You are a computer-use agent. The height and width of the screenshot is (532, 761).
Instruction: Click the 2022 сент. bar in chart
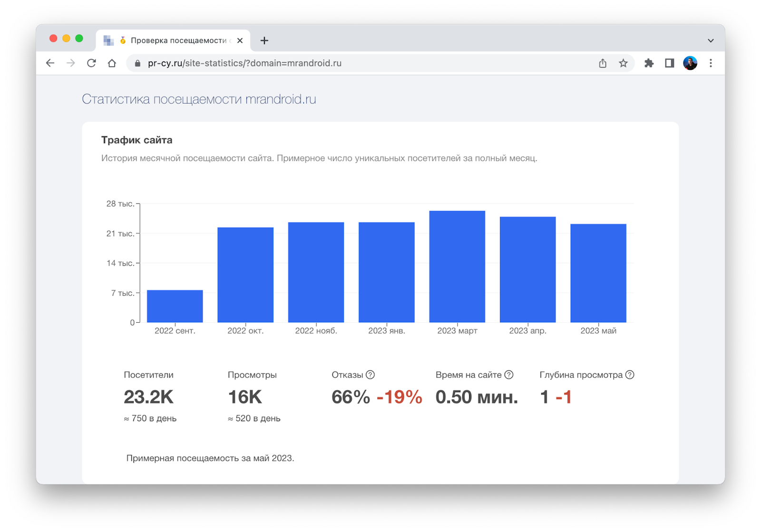tap(175, 306)
